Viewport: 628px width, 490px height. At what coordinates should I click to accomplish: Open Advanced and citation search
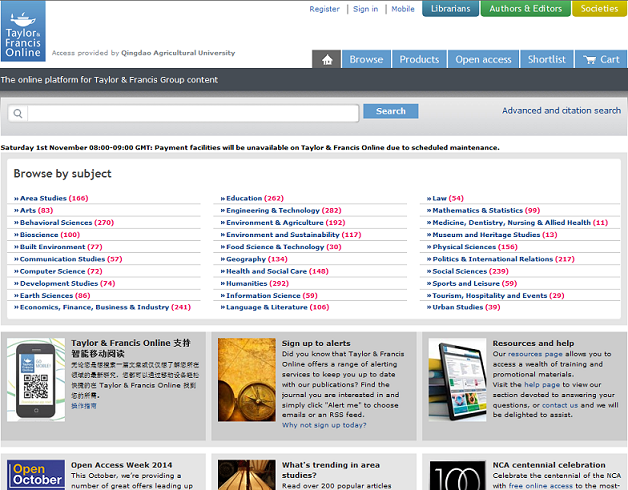tap(561, 111)
